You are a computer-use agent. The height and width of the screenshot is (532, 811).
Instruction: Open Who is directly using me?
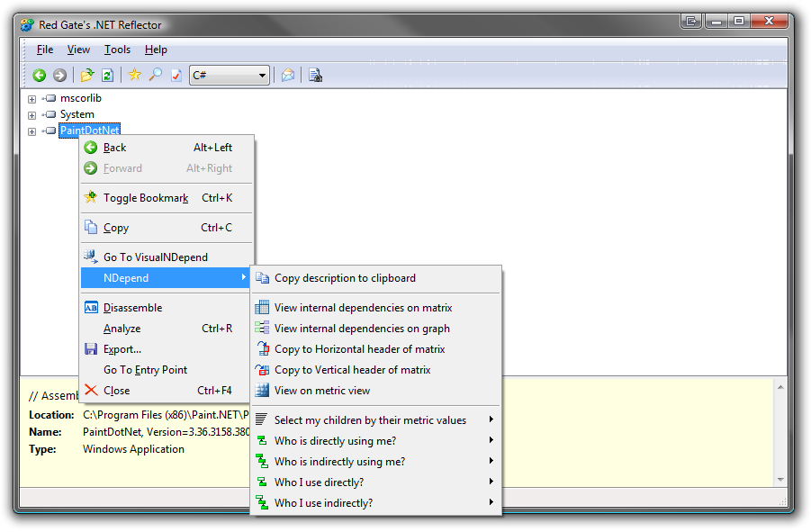click(376, 441)
